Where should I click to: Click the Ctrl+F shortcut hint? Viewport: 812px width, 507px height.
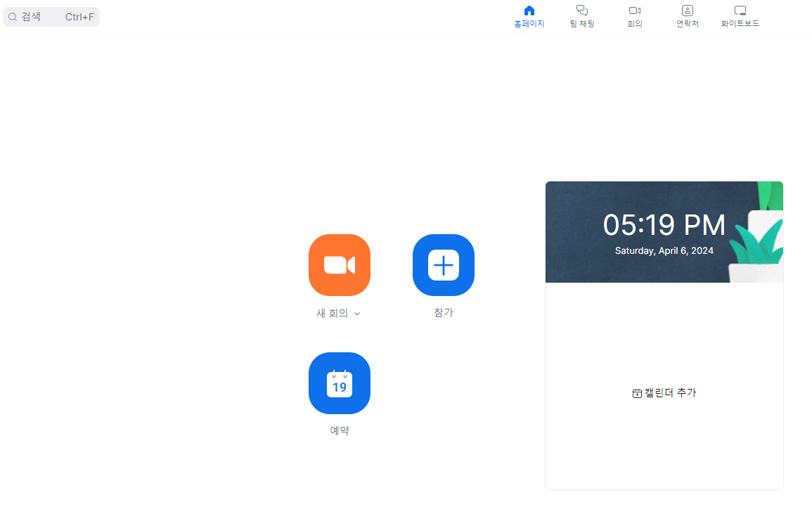coord(79,17)
